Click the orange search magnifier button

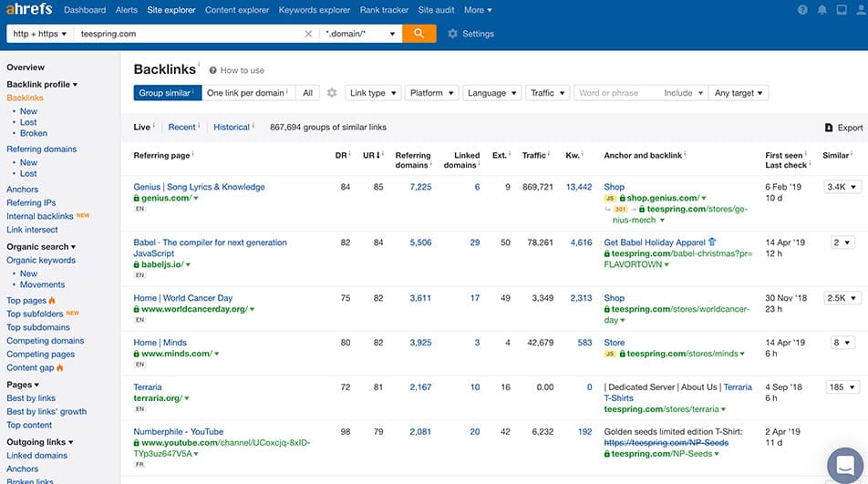419,33
